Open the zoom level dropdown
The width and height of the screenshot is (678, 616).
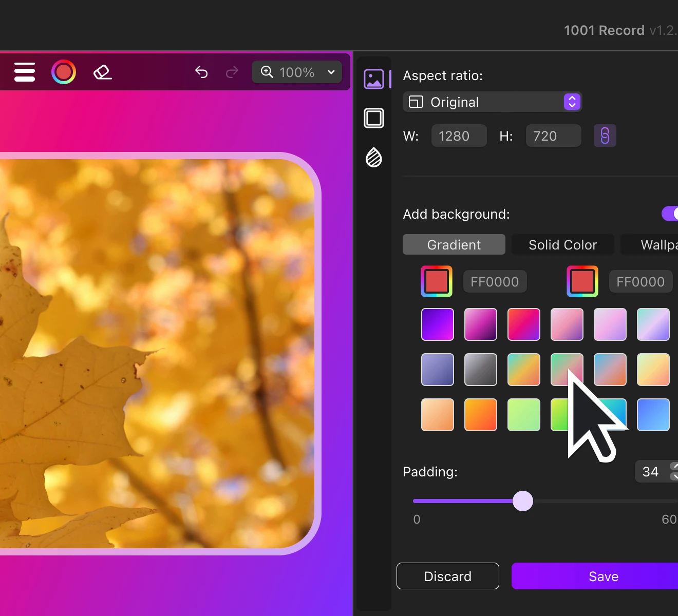point(331,72)
